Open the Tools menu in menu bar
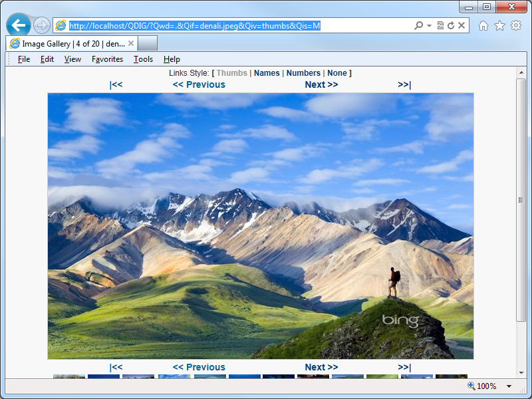 [143, 59]
